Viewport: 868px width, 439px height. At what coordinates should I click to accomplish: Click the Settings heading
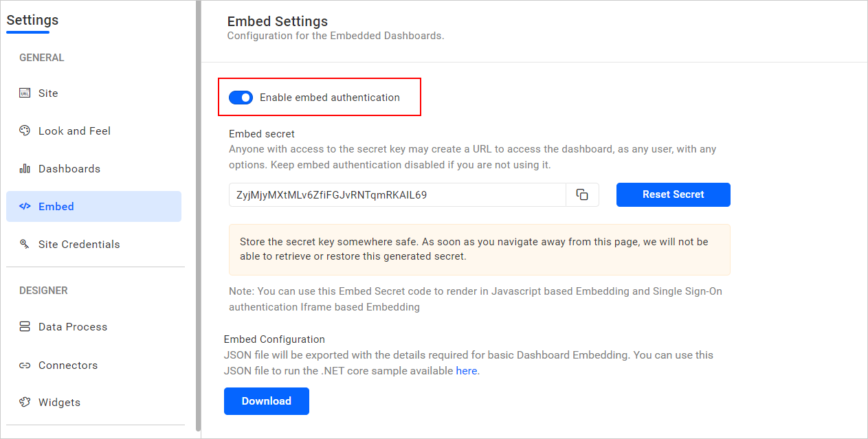click(32, 21)
